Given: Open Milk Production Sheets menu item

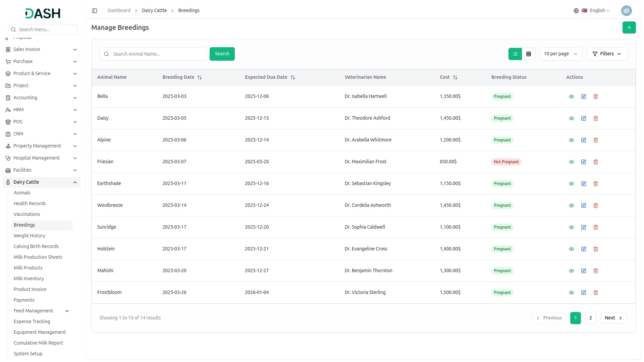Looking at the screenshot, I should (x=38, y=257).
